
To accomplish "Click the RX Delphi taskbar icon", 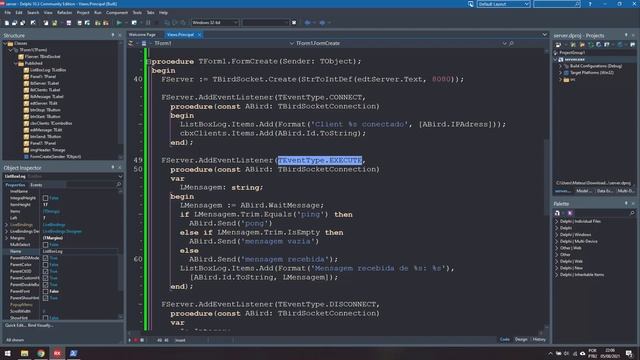I will click(x=57, y=353).
